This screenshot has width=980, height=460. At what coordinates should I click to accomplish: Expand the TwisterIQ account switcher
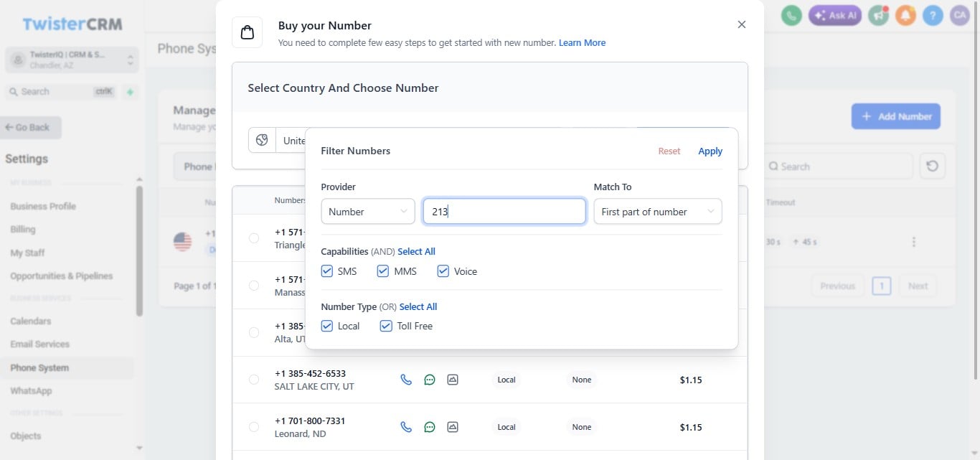coord(72,60)
